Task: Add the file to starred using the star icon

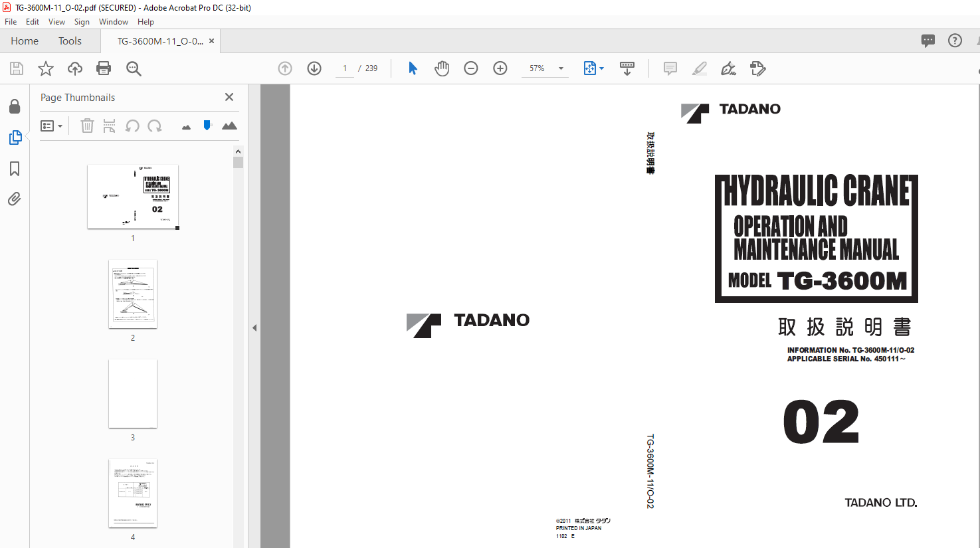Action: pyautogui.click(x=46, y=68)
